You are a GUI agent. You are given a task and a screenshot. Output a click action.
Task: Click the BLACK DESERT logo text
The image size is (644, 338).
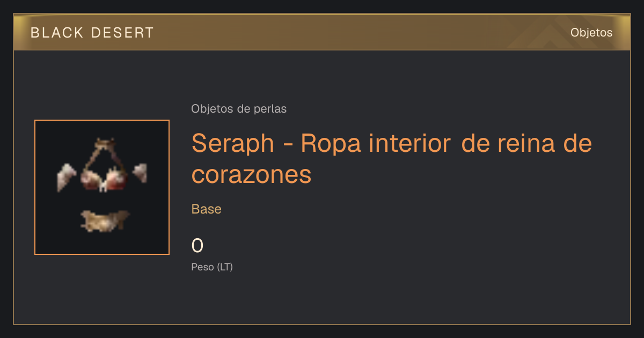tap(92, 33)
